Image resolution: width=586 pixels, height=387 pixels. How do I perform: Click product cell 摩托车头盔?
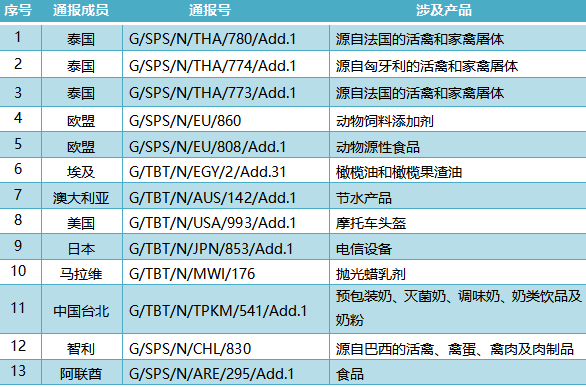[x=371, y=223]
